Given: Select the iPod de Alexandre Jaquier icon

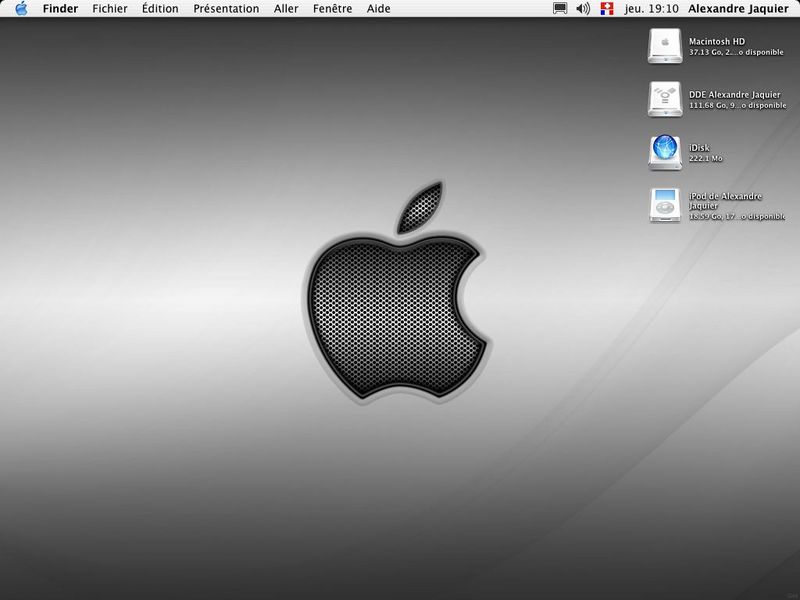Looking at the screenshot, I should click(664, 205).
